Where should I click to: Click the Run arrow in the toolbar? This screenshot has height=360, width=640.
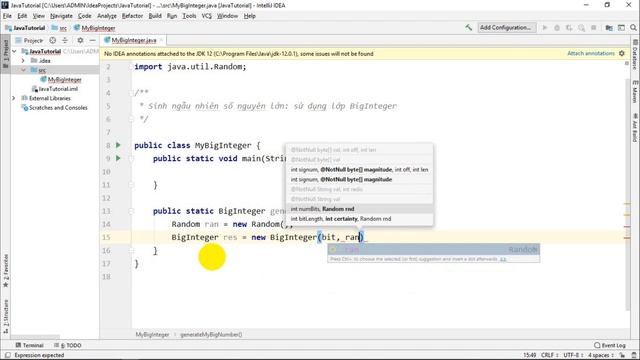coord(544,28)
